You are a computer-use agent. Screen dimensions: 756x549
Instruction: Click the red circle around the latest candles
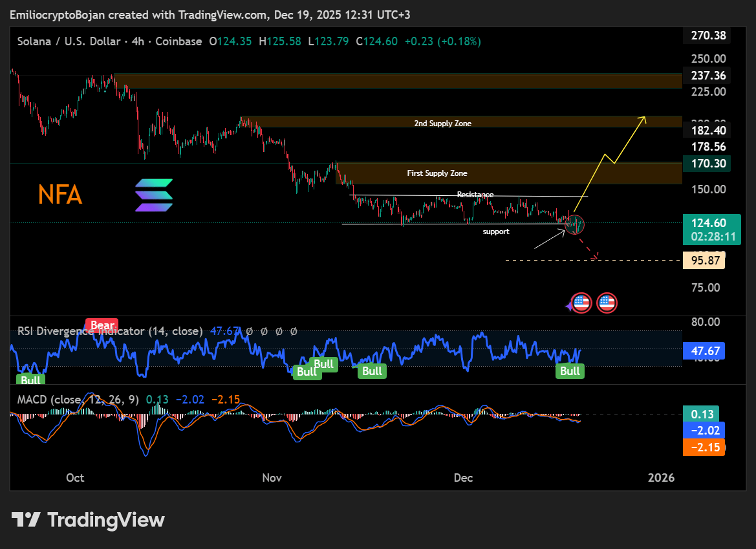coord(574,224)
